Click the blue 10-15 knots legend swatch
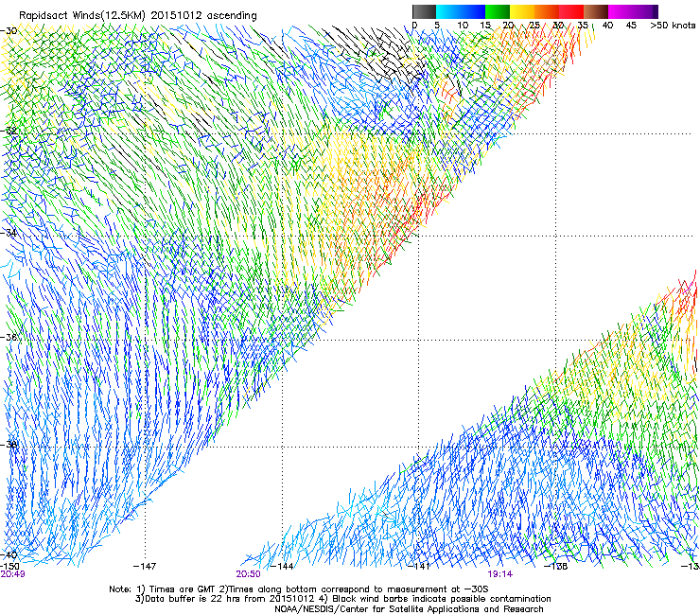The image size is (700, 615). pos(473,11)
